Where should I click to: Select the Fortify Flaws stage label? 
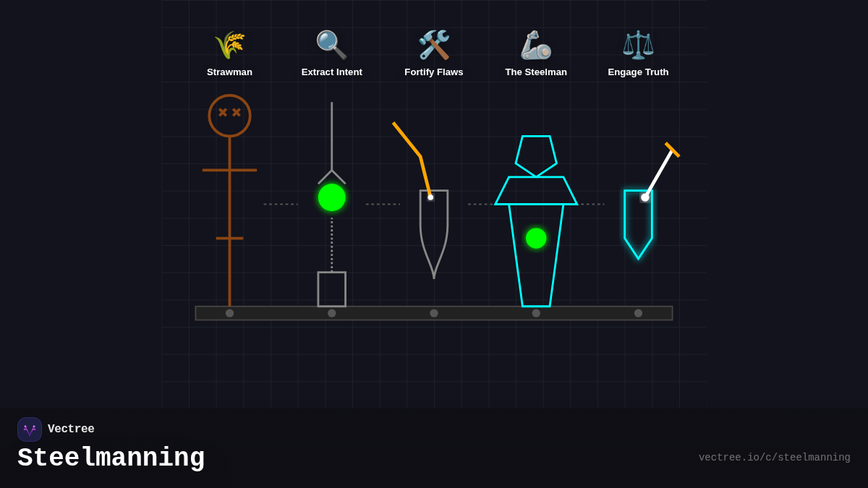[434, 72]
